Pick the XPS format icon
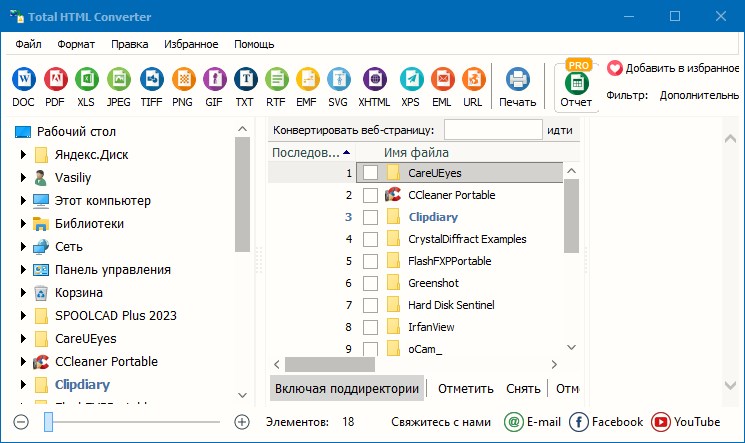 (411, 79)
